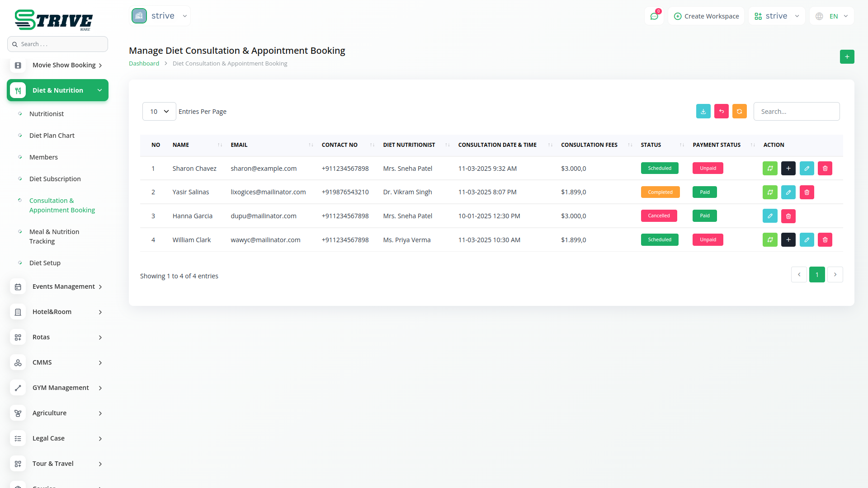Click the table Search input field
Screen dimensions: 868x488
tap(796, 112)
